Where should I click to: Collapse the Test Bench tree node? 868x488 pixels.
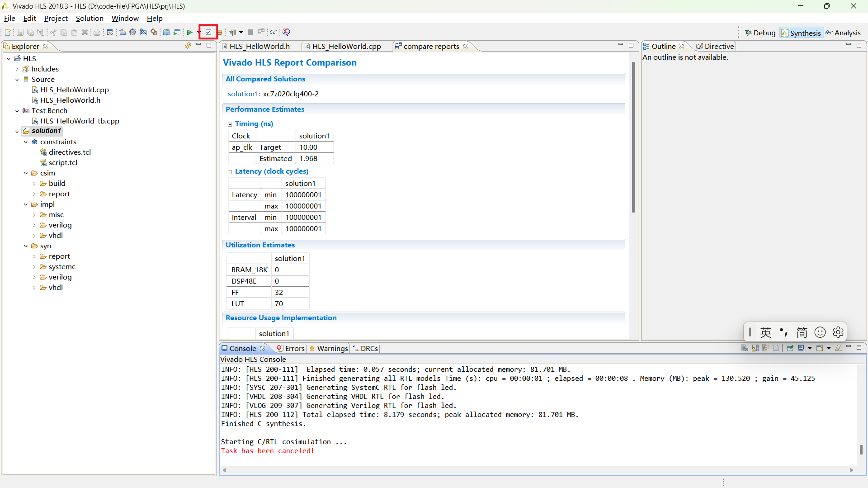click(17, 111)
